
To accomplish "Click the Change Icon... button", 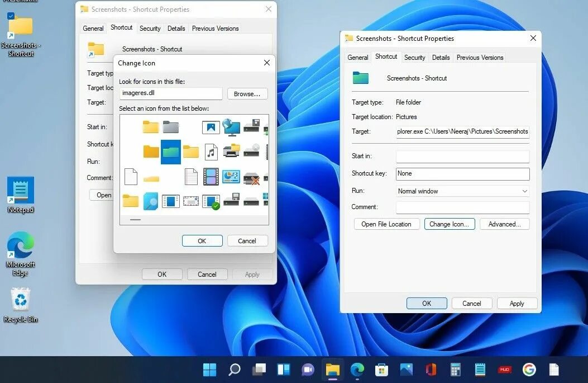I will (450, 224).
